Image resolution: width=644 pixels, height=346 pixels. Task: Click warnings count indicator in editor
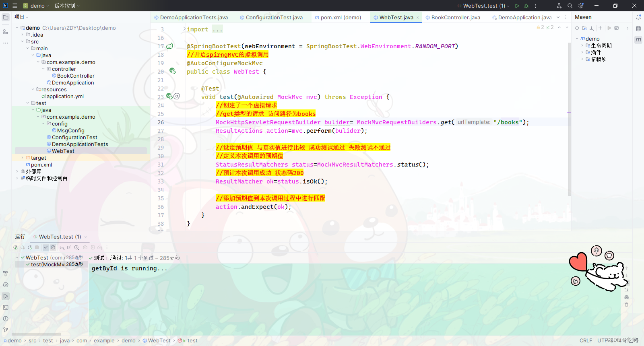[x=540, y=27]
